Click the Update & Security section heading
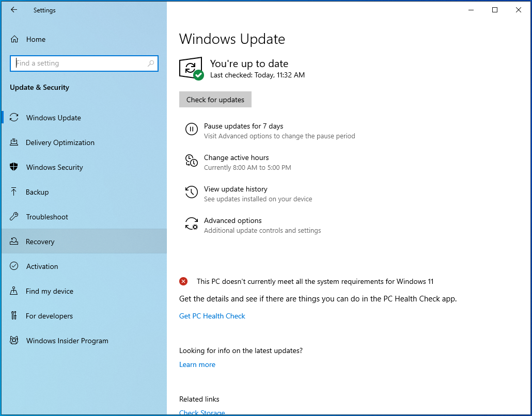The height and width of the screenshot is (416, 532). coord(39,87)
